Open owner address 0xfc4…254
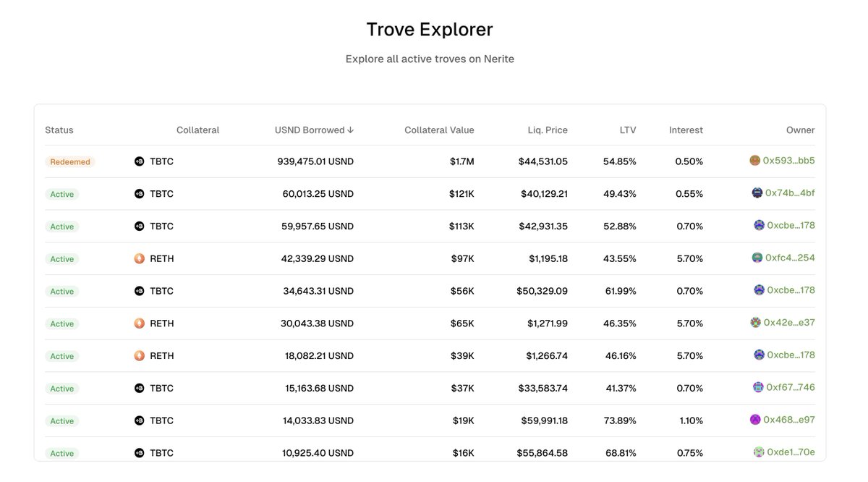The image size is (868, 482). point(790,258)
